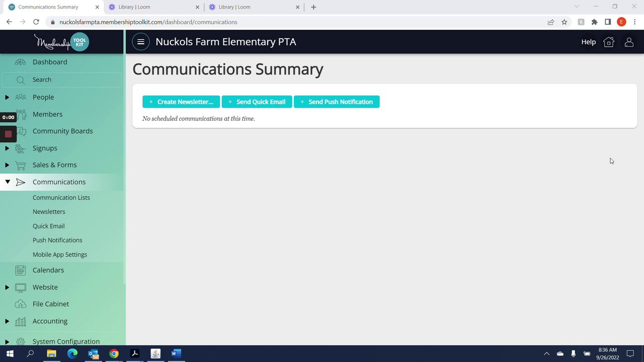
Task: Click the System Configuration gear icon
Action: coord(20,341)
